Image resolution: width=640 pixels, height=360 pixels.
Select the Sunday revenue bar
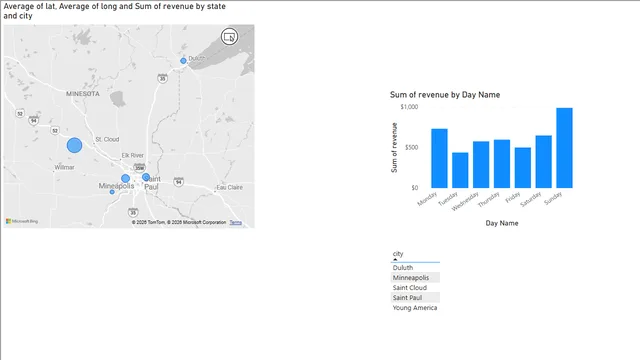(x=564, y=148)
